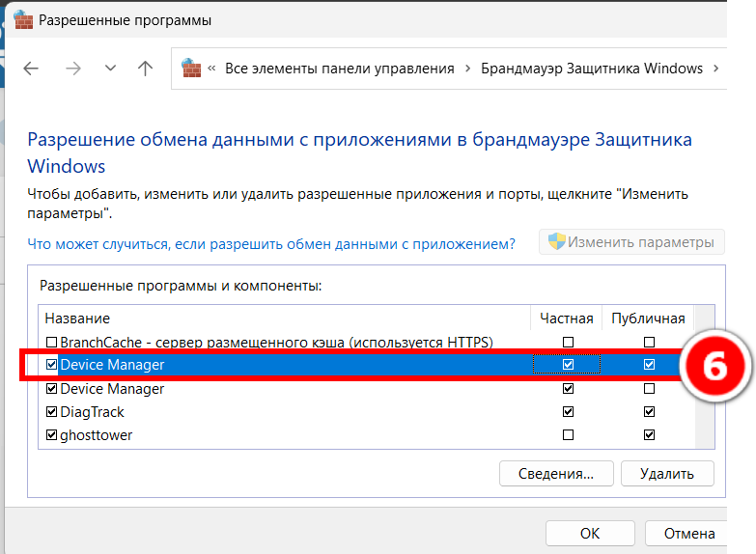Select the second, unhighlighted Device Manager row

[x=112, y=389]
